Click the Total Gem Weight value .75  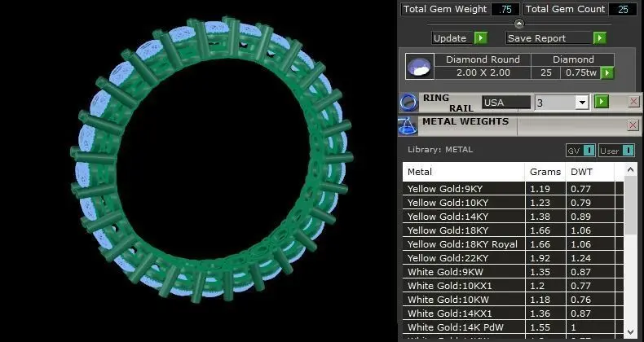point(505,10)
